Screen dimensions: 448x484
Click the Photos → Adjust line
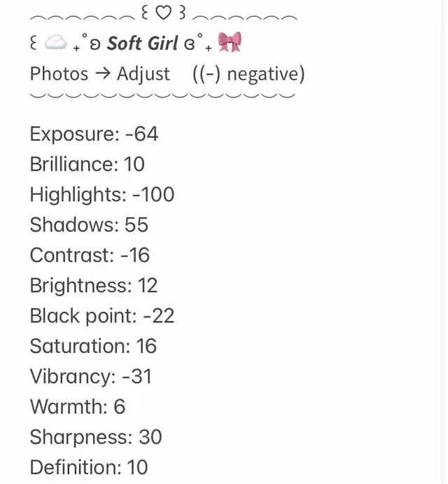pos(100,74)
